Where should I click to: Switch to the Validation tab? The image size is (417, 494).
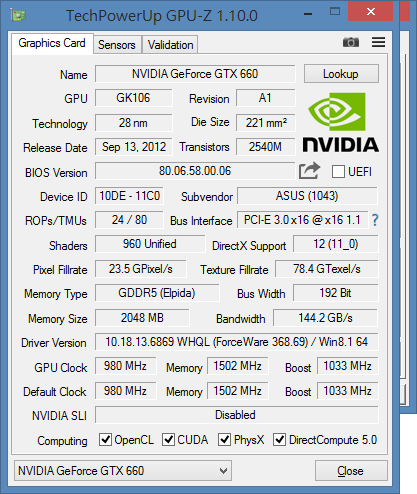pyautogui.click(x=170, y=45)
